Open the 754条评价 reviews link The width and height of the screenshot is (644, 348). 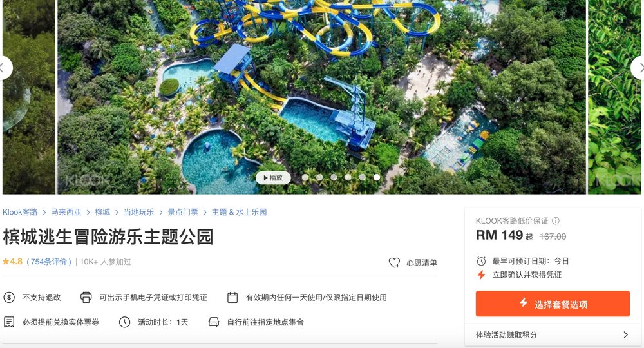[49, 262]
